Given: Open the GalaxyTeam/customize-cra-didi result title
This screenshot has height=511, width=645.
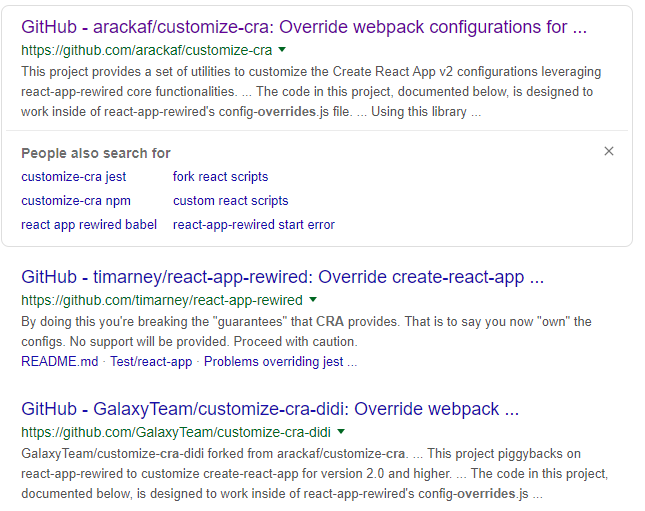Looking at the screenshot, I should tap(270, 409).
